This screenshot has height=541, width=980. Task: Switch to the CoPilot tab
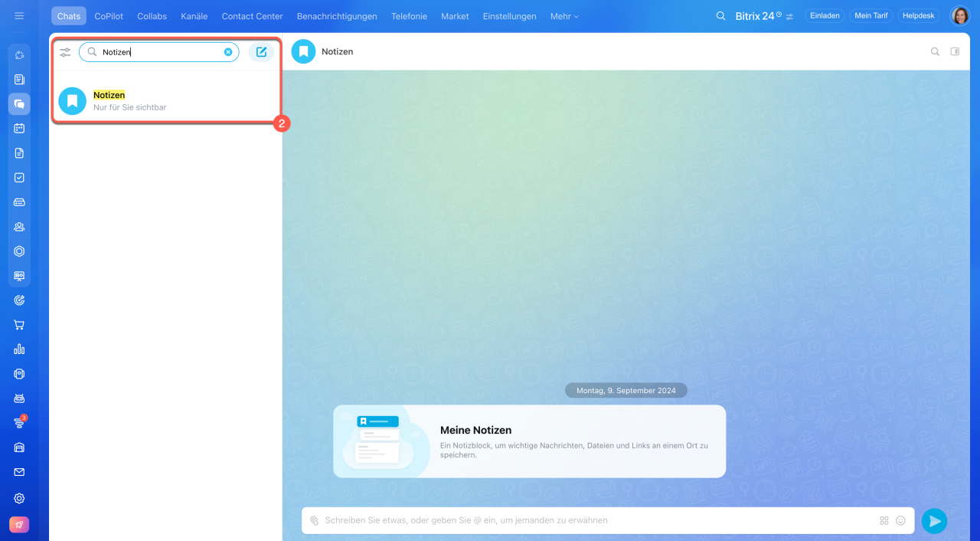coord(109,16)
